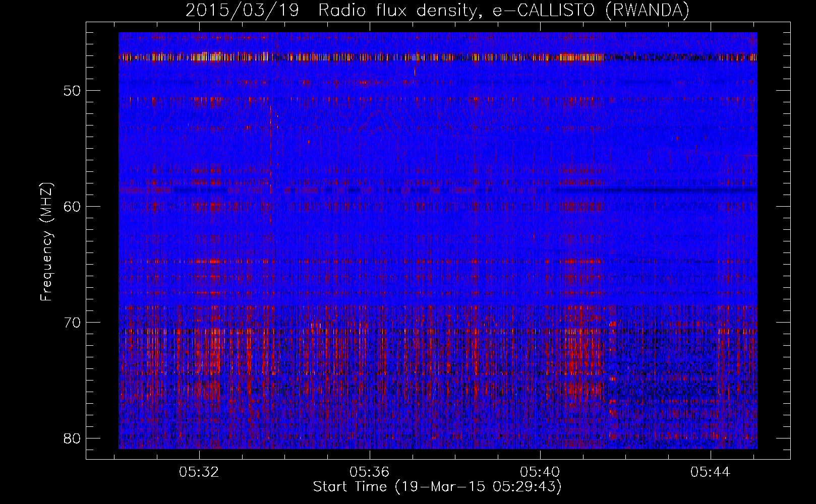Select the 70 frequency axis label
Screen dimensions: 816x504
point(73,323)
